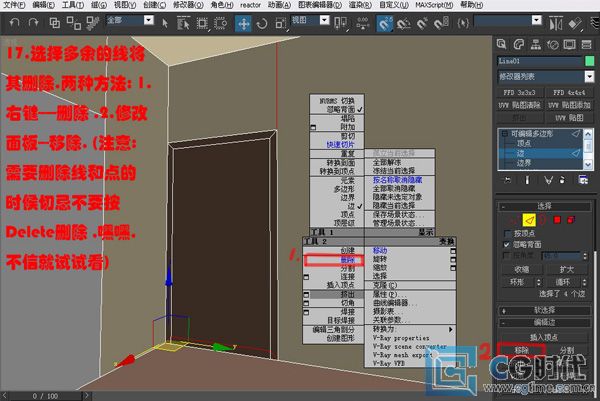
Task: Open the MAXScript(M) menu
Action: click(x=434, y=5)
